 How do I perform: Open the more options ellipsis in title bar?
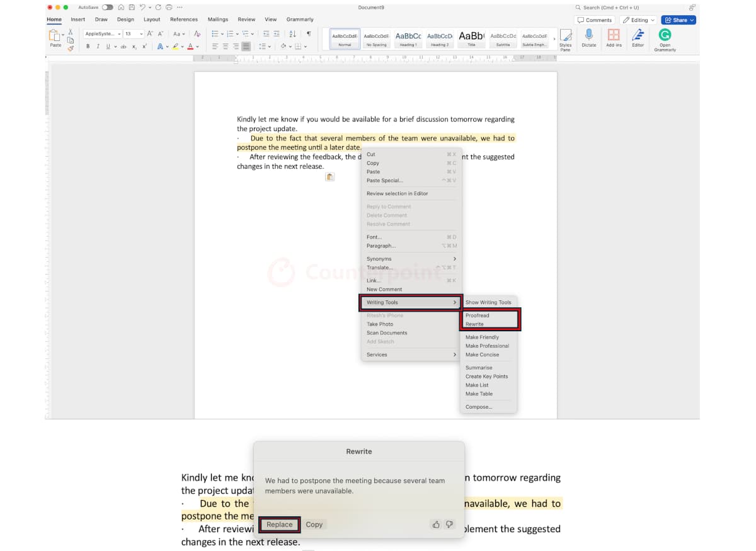tap(180, 8)
